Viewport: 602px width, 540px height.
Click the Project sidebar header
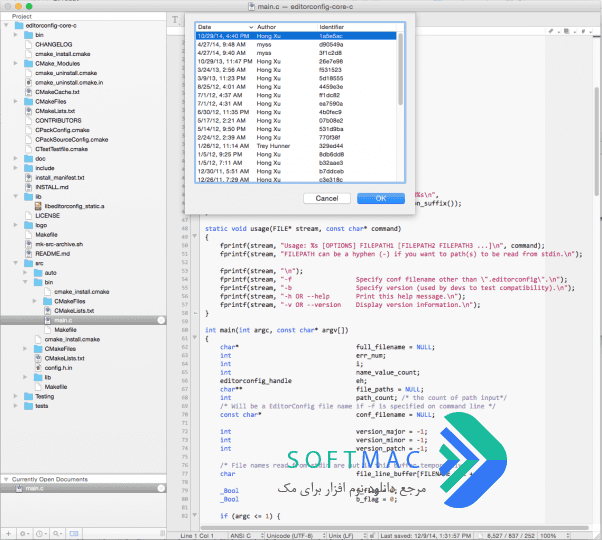[22, 16]
